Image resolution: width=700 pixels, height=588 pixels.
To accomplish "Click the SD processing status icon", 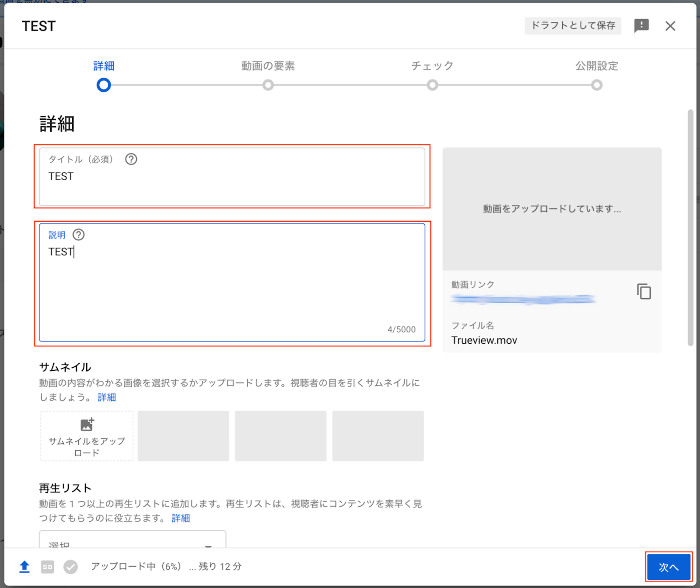I will click(x=47, y=567).
